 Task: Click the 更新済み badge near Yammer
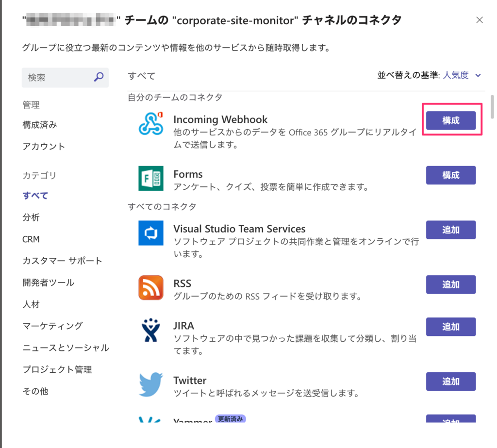pos(231,419)
